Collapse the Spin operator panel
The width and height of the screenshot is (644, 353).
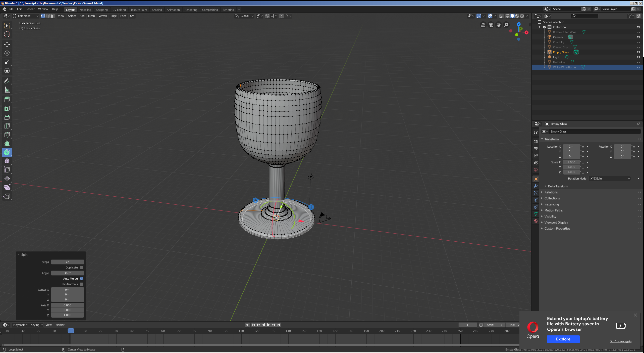pos(19,254)
